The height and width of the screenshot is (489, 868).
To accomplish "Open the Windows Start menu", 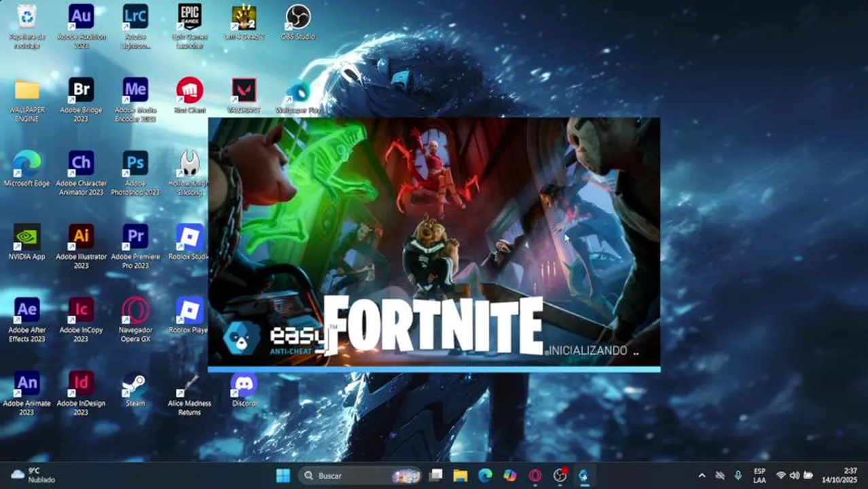I will pos(283,475).
